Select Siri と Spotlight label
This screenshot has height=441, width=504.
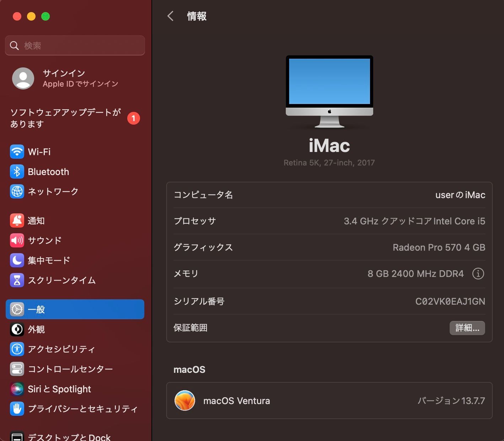(x=59, y=389)
